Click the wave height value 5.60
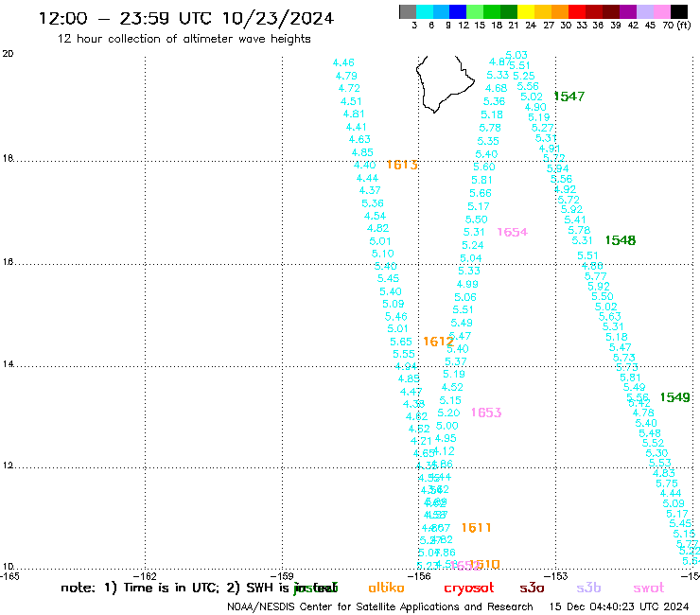The height and width of the screenshot is (615, 700). pyautogui.click(x=484, y=167)
